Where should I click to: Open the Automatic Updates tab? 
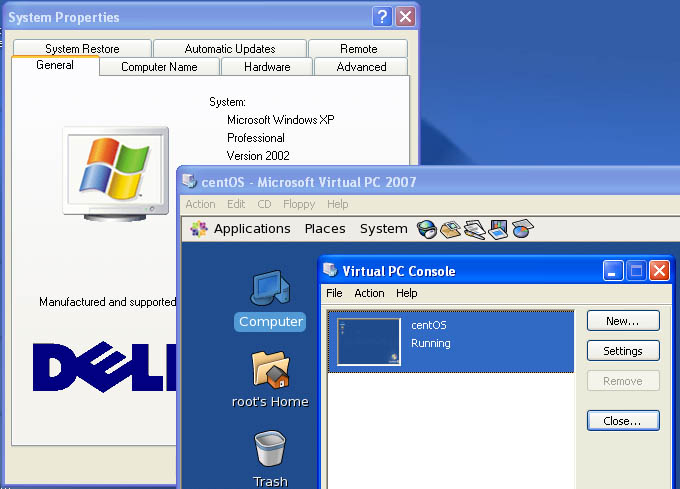[x=230, y=49]
